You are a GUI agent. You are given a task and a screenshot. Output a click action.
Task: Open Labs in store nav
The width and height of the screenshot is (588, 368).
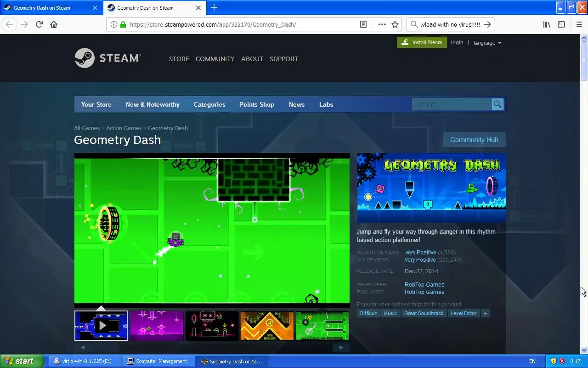(326, 104)
